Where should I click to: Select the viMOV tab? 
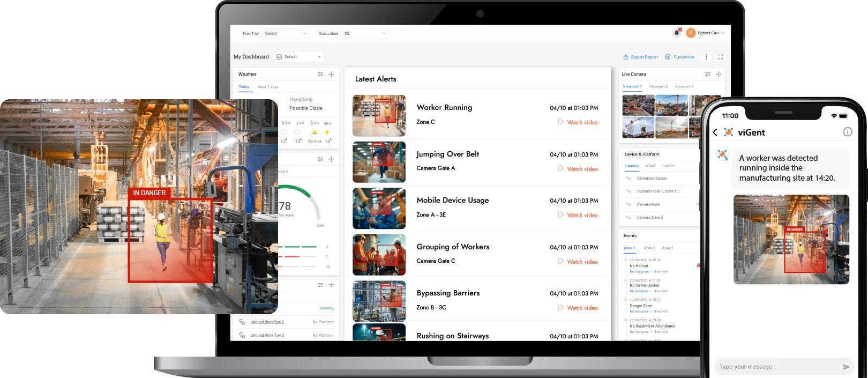pyautogui.click(x=669, y=166)
